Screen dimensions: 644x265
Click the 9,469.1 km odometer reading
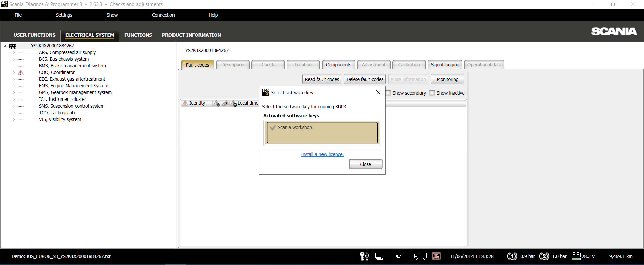click(x=621, y=256)
